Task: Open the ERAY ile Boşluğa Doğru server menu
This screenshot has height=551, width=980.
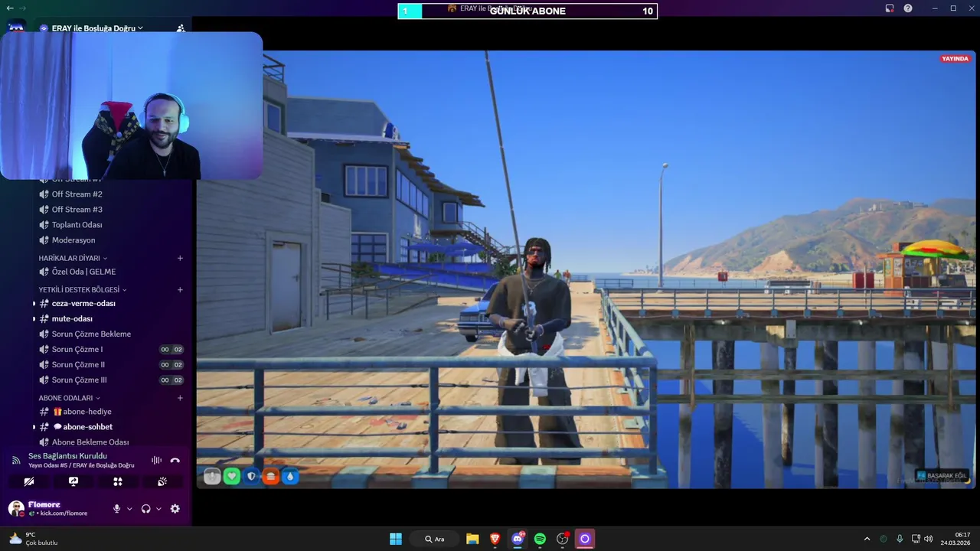Action: [x=97, y=28]
